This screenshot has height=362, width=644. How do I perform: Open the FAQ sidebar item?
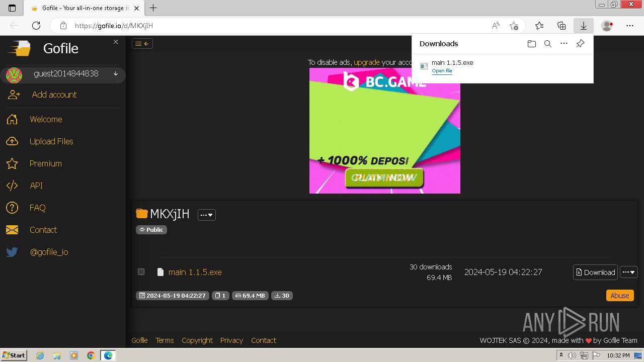pyautogui.click(x=37, y=208)
